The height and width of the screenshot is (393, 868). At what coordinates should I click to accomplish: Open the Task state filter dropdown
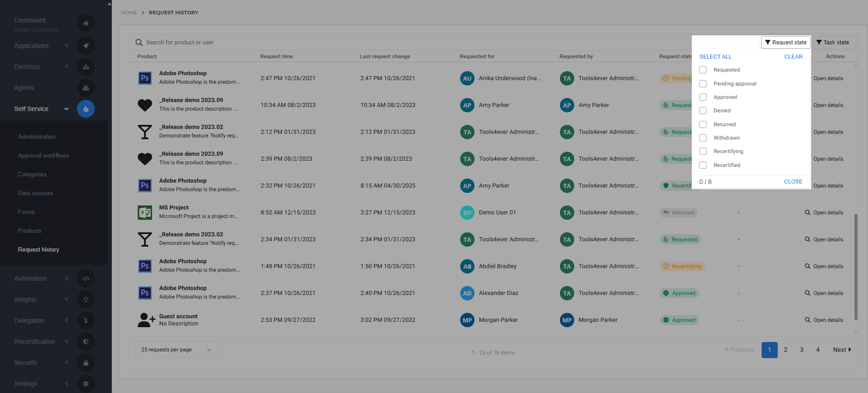[x=834, y=43]
